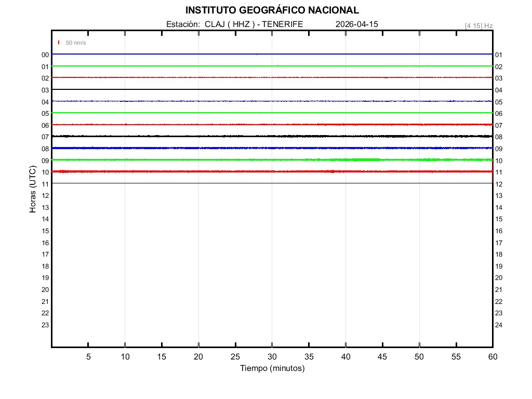Click the red 50 nm/s scale bar
The image size is (532, 399).
click(x=59, y=43)
